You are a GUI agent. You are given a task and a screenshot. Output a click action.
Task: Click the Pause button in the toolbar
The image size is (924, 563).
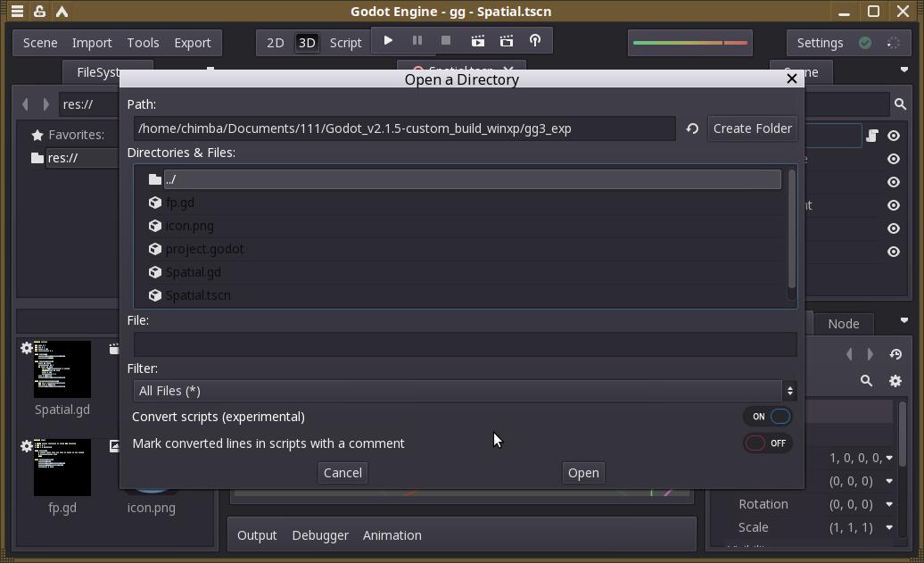pyautogui.click(x=417, y=41)
